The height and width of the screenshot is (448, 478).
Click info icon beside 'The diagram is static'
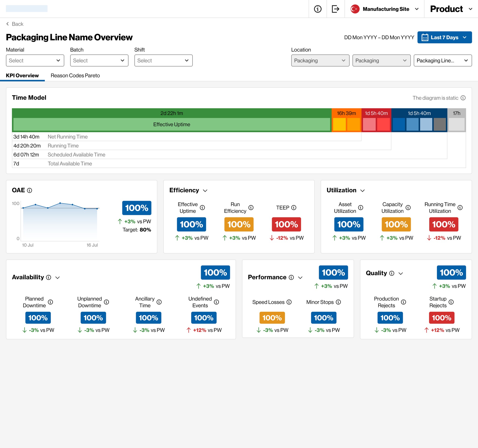[x=463, y=98]
